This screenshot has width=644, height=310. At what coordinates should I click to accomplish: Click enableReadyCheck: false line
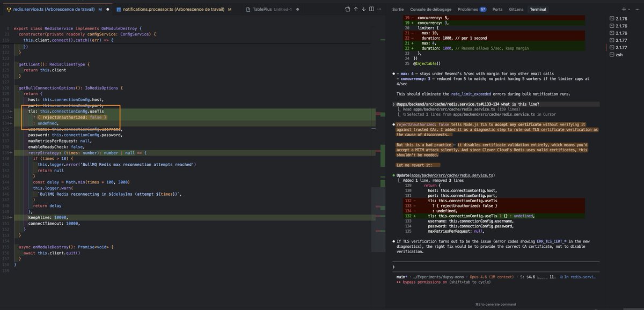tap(56, 147)
